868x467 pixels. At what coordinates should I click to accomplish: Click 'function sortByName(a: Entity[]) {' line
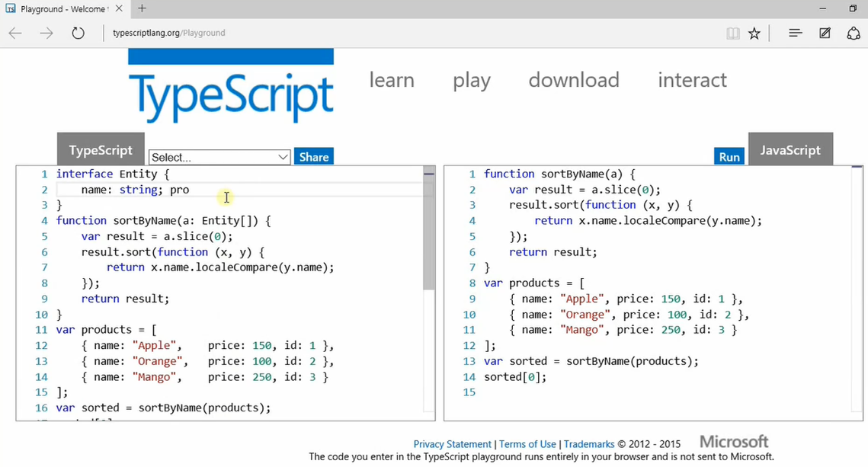point(163,221)
